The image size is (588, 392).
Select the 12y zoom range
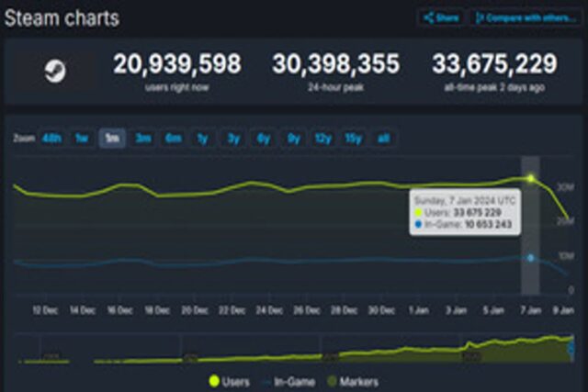[323, 139]
